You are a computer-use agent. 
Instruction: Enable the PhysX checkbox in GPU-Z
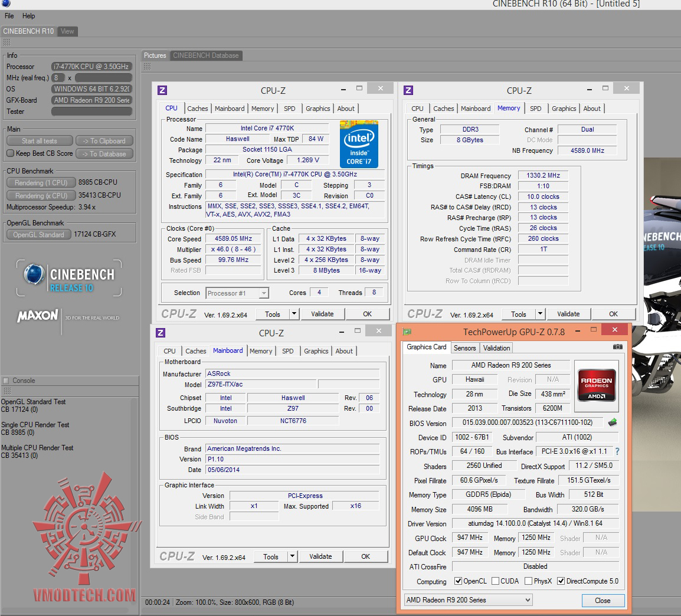(x=529, y=581)
